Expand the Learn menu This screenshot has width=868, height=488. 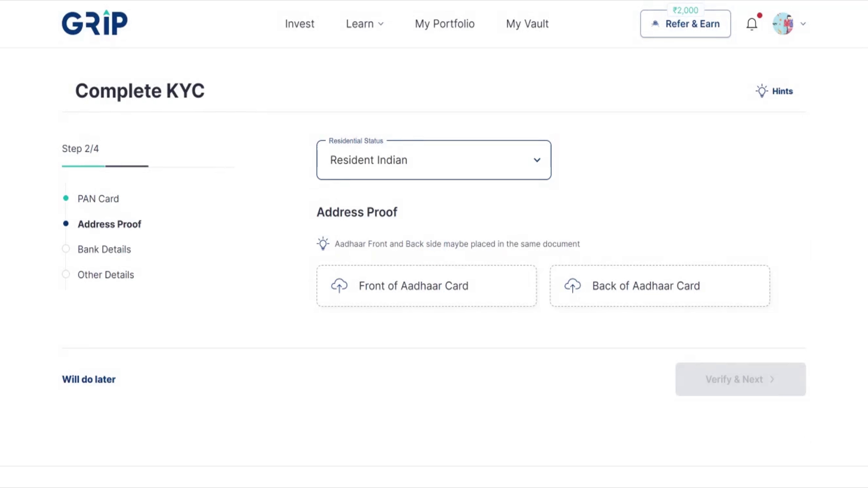coord(364,24)
